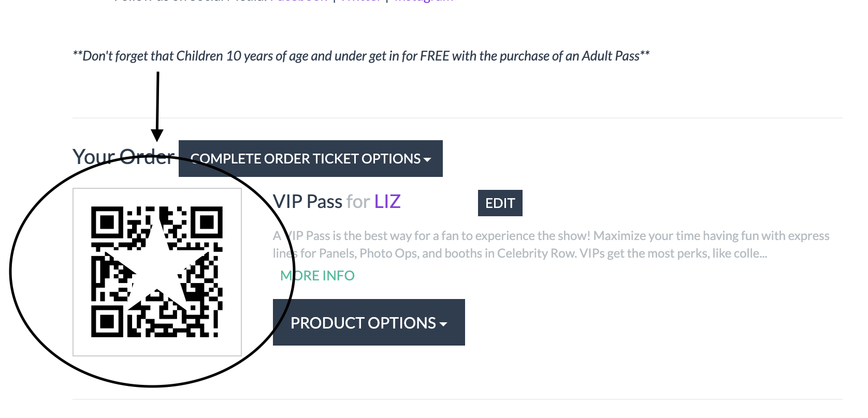Click the VIP Pass description paragraph
Screen dimensions: 868x418
pos(551,245)
